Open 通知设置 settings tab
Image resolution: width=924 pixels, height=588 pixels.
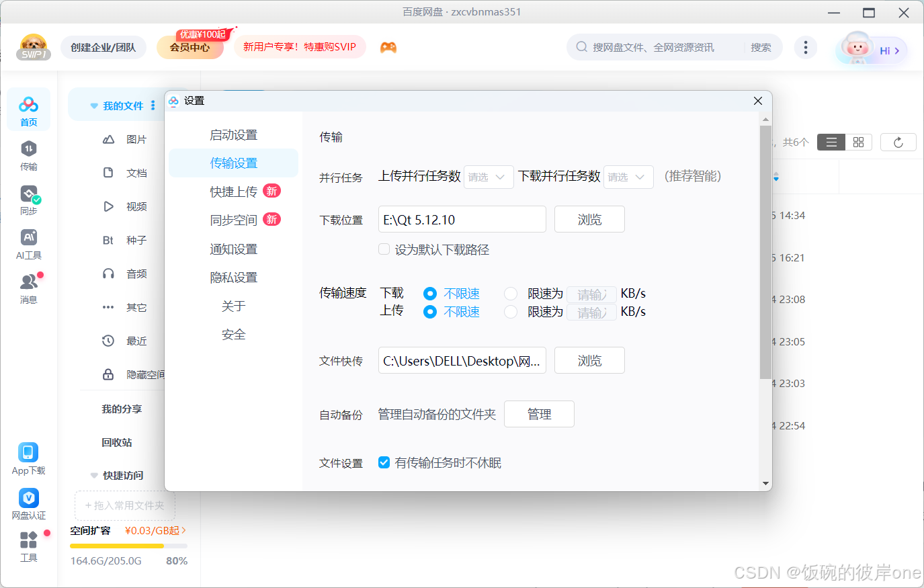[233, 249]
